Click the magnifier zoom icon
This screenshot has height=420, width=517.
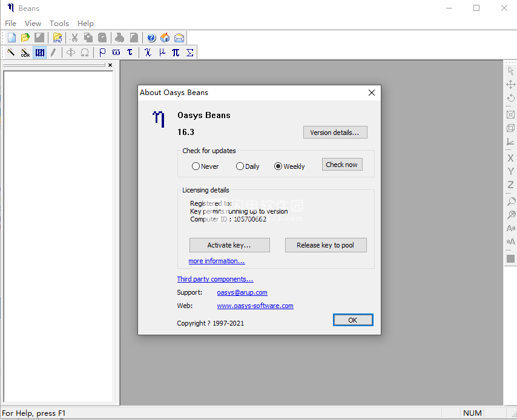[510, 202]
